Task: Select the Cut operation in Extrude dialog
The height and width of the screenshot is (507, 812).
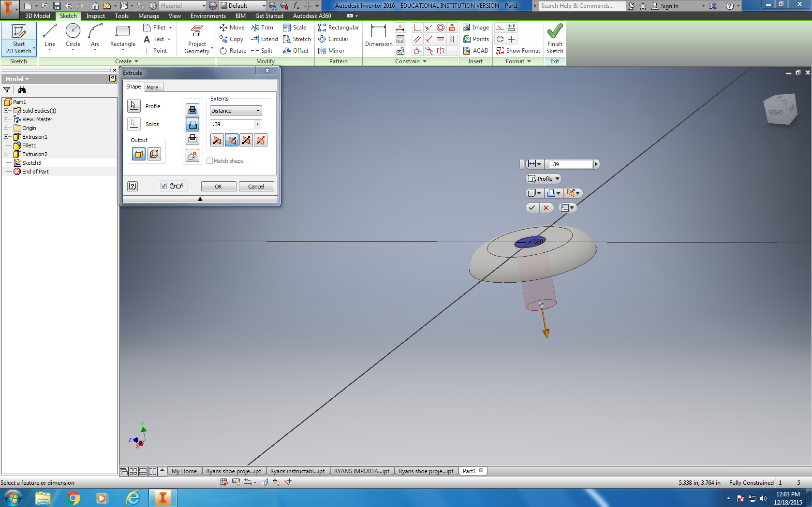Action: pyautogui.click(x=192, y=124)
